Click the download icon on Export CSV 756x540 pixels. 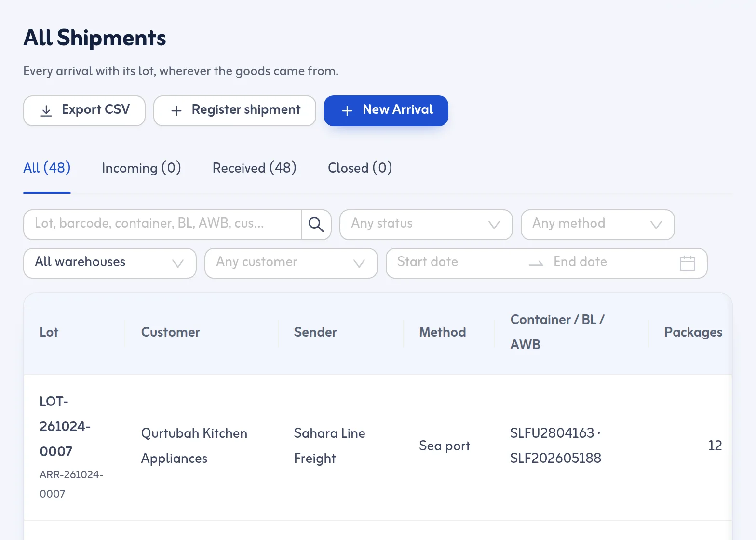pos(46,111)
